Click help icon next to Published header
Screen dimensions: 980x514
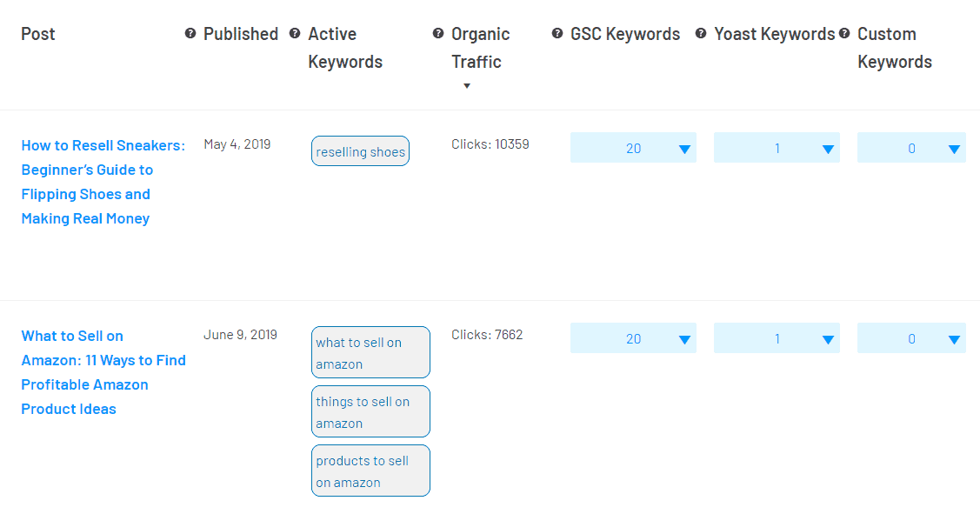pyautogui.click(x=190, y=33)
